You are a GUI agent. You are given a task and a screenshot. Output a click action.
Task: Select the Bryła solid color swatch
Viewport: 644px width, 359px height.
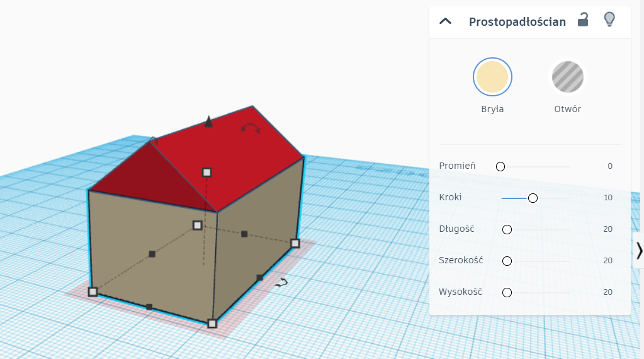[492, 77]
